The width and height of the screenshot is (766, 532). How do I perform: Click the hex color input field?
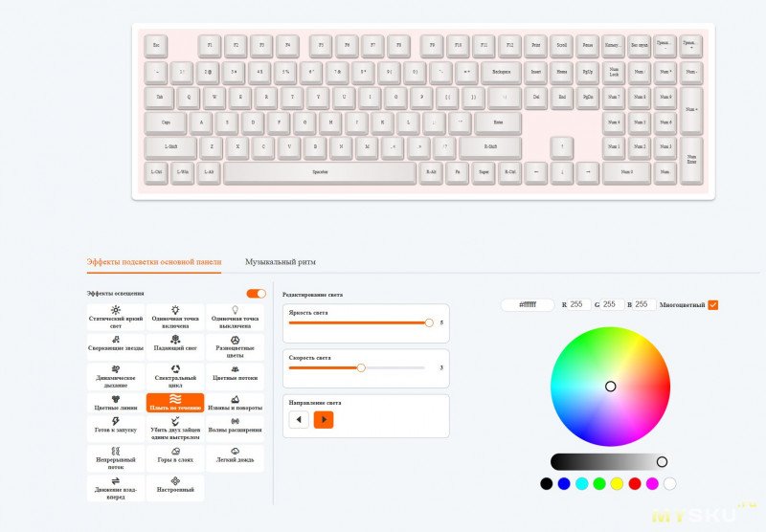pyautogui.click(x=528, y=304)
